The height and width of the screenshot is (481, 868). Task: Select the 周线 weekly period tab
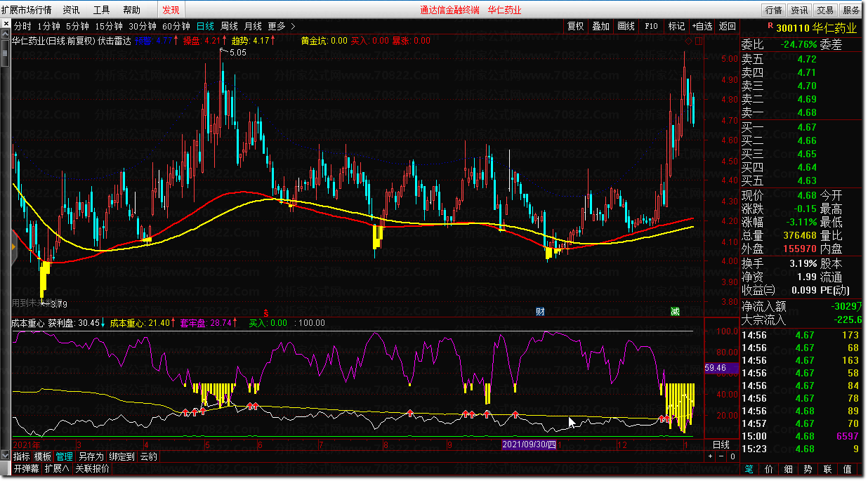(230, 26)
